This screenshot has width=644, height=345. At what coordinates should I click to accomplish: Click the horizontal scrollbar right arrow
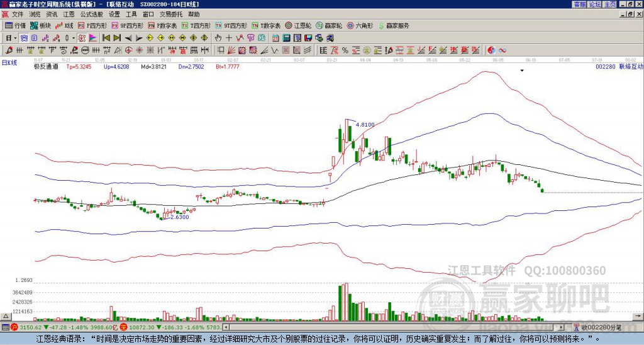pos(562,327)
